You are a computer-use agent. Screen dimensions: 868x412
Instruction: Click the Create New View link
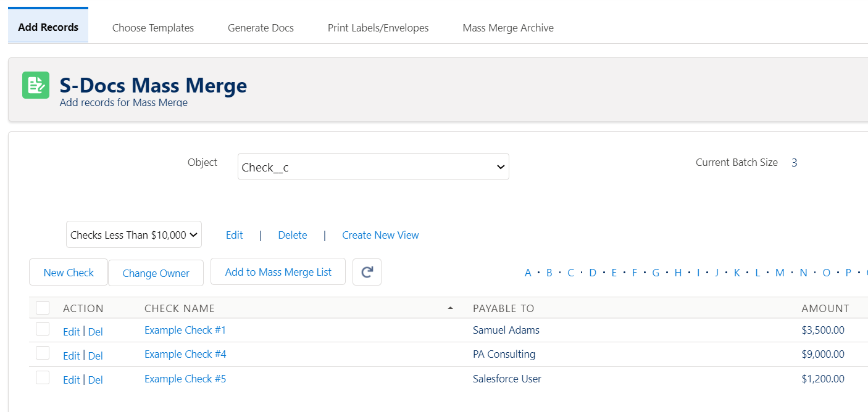click(380, 235)
